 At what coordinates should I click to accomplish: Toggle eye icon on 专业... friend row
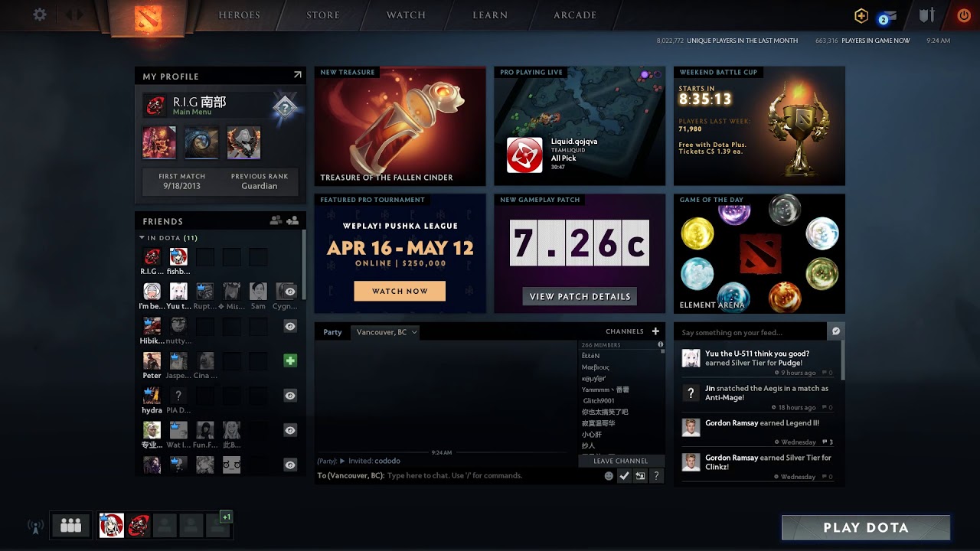(x=290, y=430)
